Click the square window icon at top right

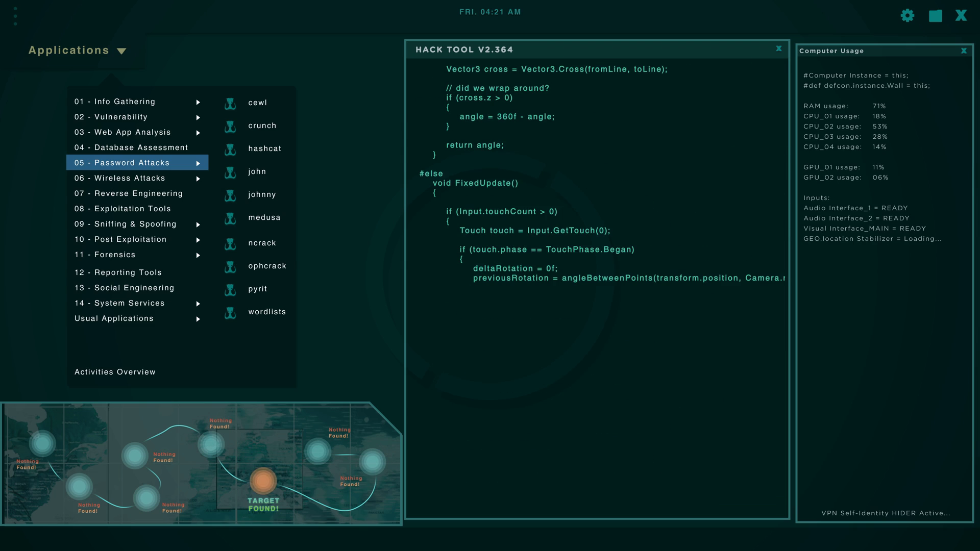[935, 16]
